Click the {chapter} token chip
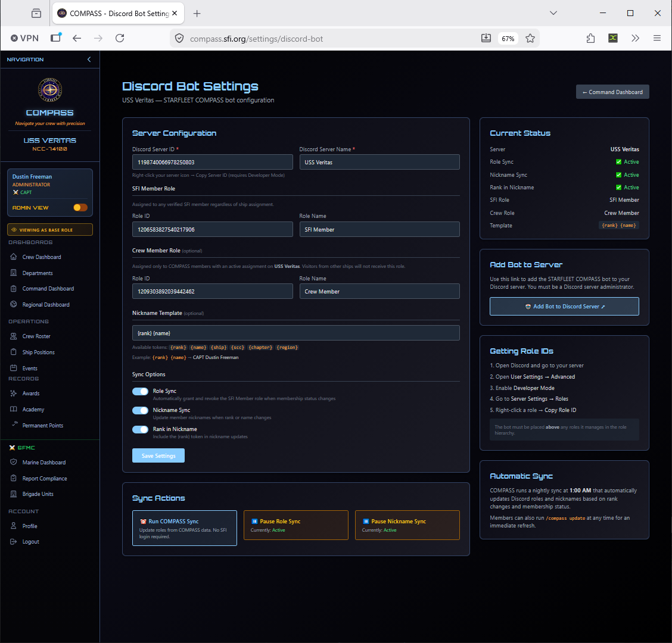 [260, 348]
